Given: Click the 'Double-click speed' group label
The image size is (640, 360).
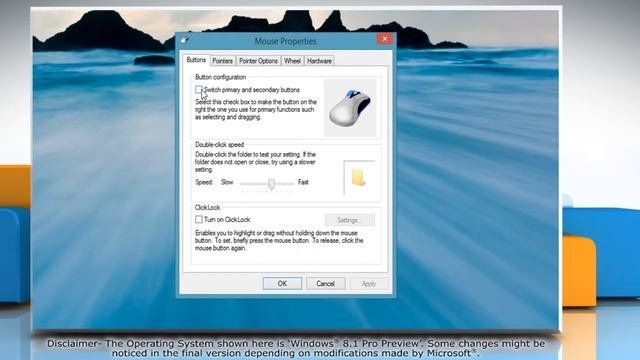Looking at the screenshot, I should pos(219,144).
